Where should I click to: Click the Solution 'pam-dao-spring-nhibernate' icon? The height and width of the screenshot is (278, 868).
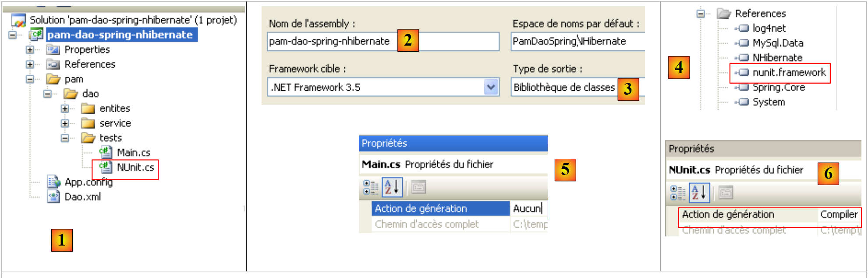tap(18, 20)
